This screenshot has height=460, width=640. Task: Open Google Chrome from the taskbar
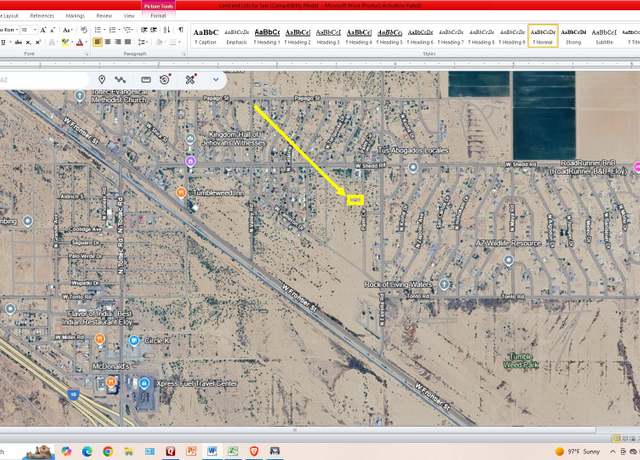click(108, 451)
